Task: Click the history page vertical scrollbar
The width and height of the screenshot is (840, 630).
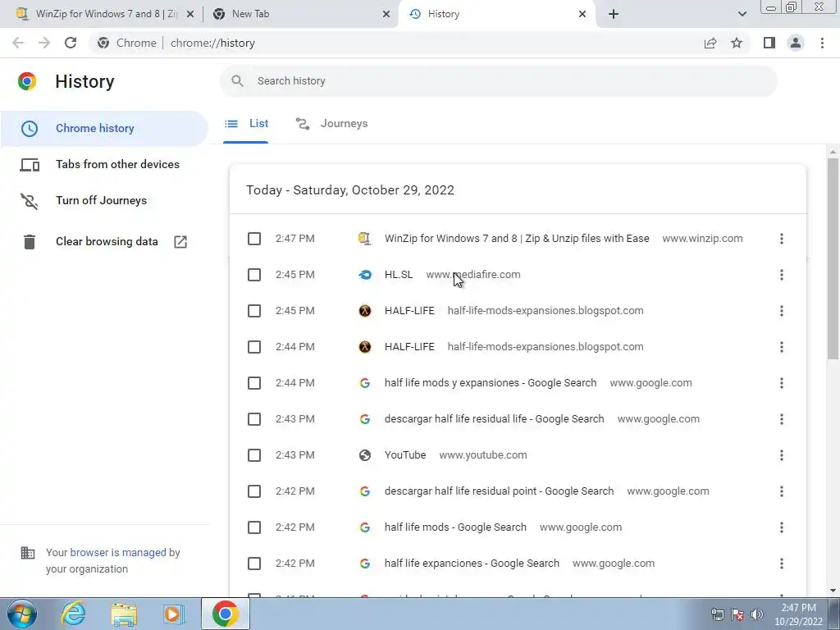Action: point(833,258)
